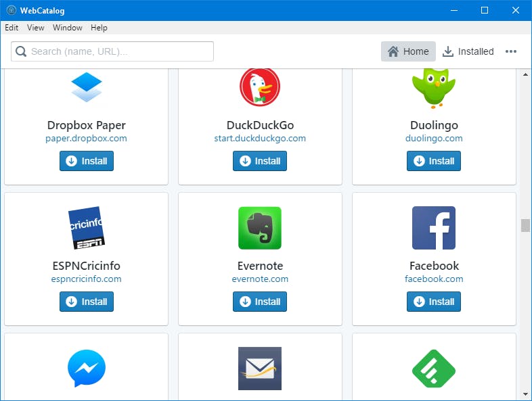
Task: Open the start.duckduckgo.com link
Action: tap(260, 139)
